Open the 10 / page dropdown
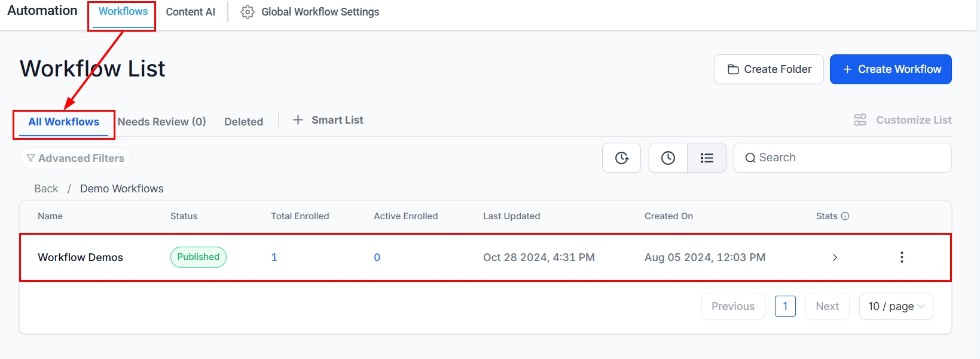The width and height of the screenshot is (980, 359). [896, 306]
